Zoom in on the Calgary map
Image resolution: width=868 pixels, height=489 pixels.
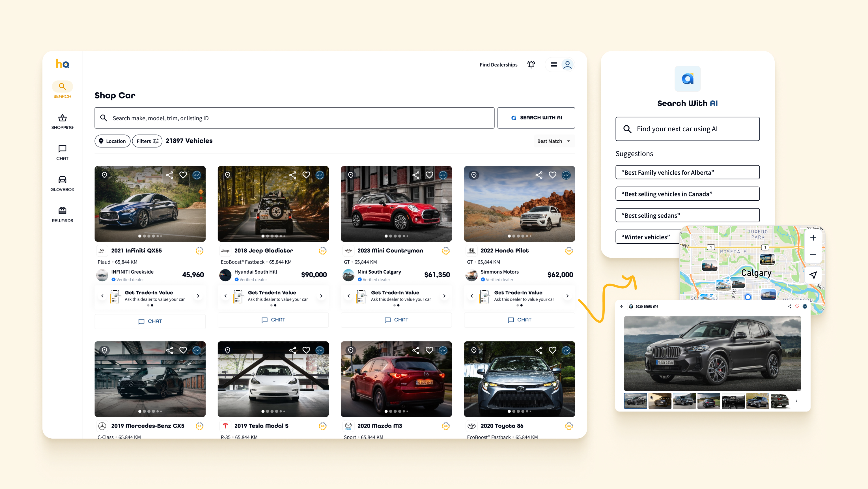pos(813,238)
